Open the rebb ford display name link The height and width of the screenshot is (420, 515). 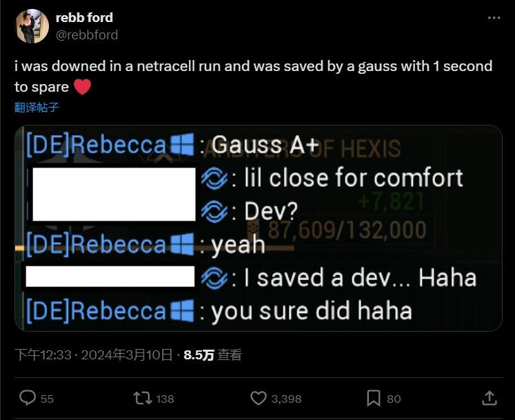tap(84, 17)
